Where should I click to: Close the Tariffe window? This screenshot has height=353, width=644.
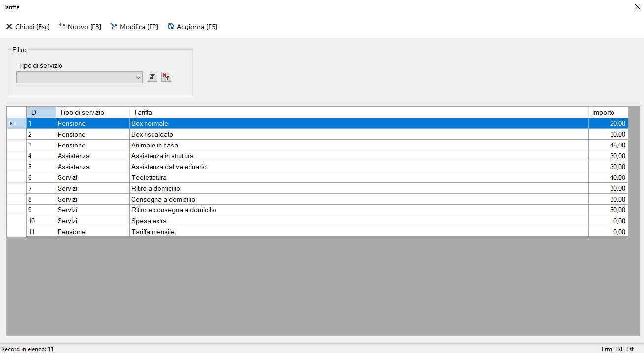click(637, 7)
